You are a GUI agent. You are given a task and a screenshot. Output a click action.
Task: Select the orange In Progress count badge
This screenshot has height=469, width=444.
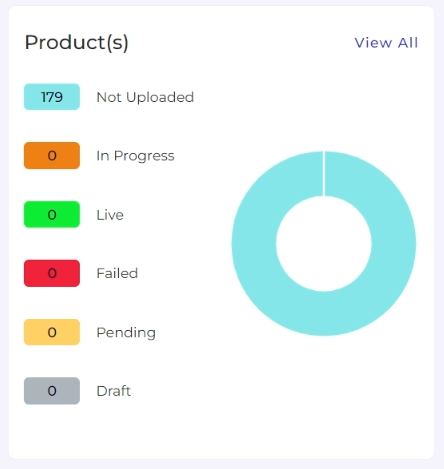52,156
